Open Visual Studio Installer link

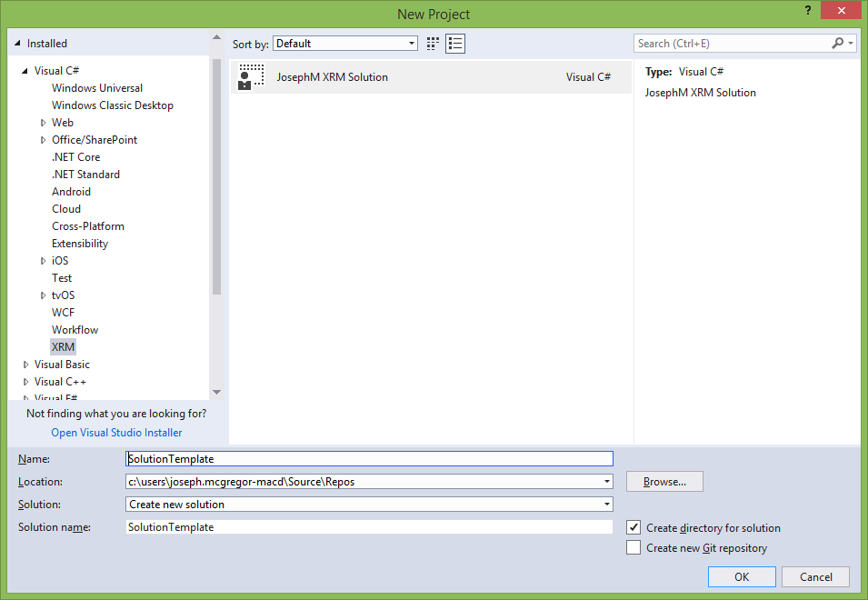(116, 433)
